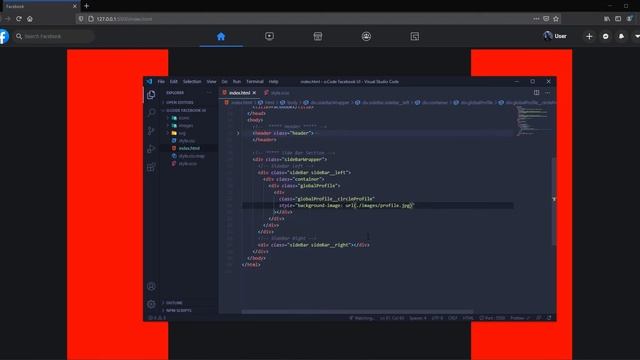Open the Facebook Messenger icon
Image resolution: width=640 pixels, height=360 pixels.
pyautogui.click(x=605, y=36)
